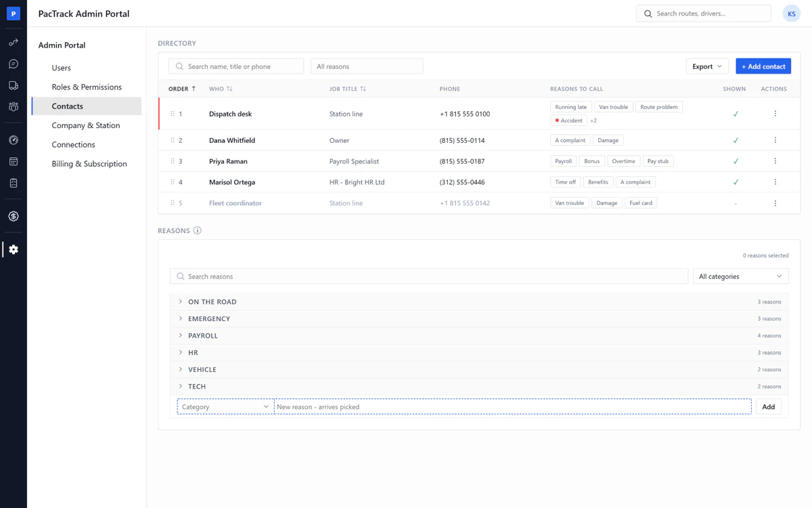Expand the VEHICLE group

(x=479, y=370)
